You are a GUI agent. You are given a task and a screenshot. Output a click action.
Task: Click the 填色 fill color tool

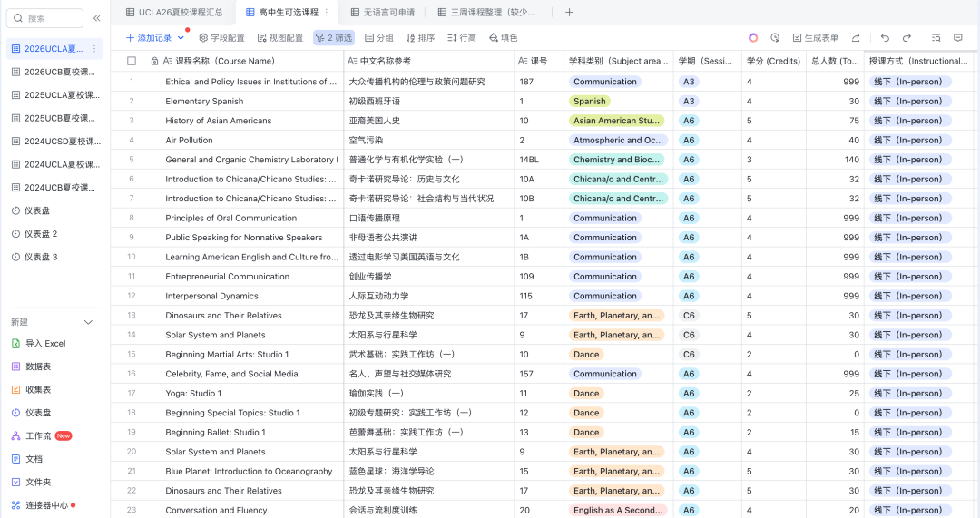(503, 38)
